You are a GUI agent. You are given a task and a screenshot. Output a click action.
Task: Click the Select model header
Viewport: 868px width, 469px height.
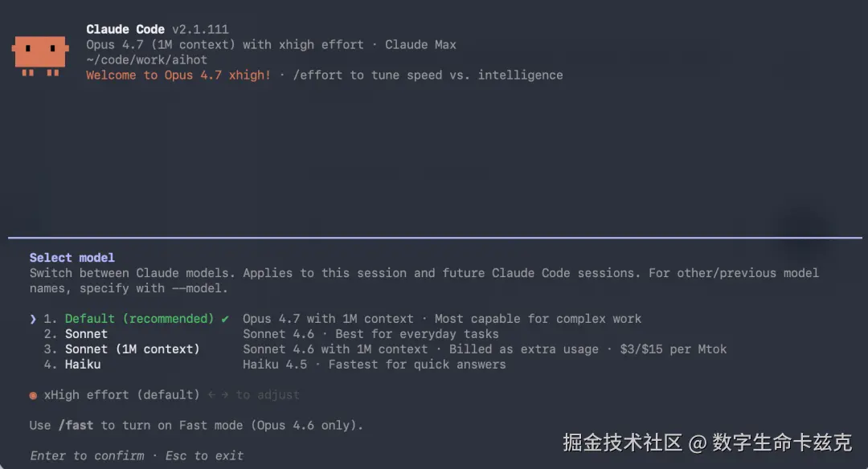[72, 257]
